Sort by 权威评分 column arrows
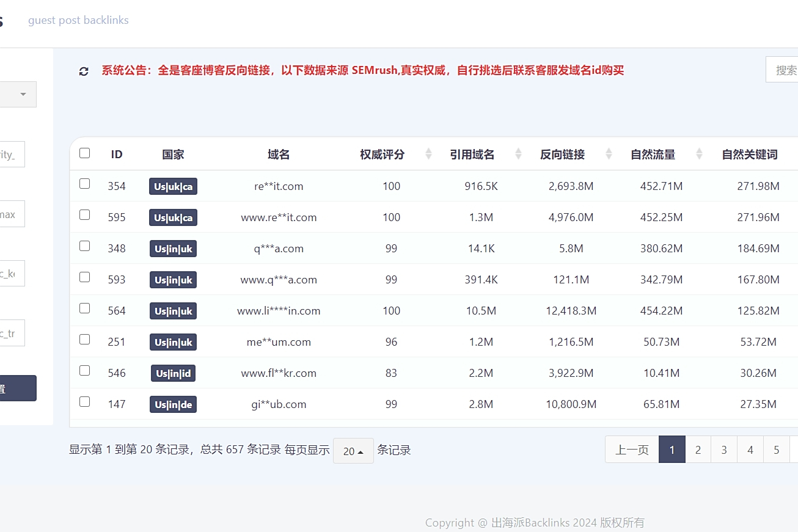This screenshot has width=798, height=532. [428, 154]
